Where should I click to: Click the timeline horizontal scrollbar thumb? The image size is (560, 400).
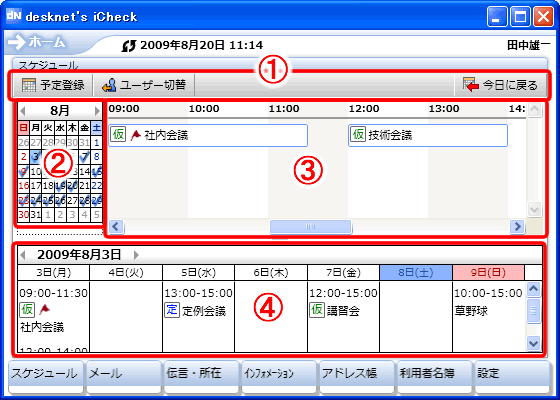[x=311, y=226]
